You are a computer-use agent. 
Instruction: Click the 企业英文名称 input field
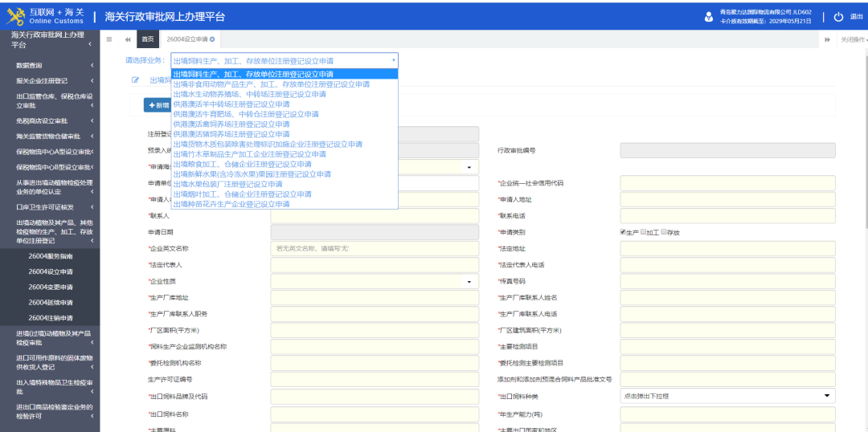point(375,248)
